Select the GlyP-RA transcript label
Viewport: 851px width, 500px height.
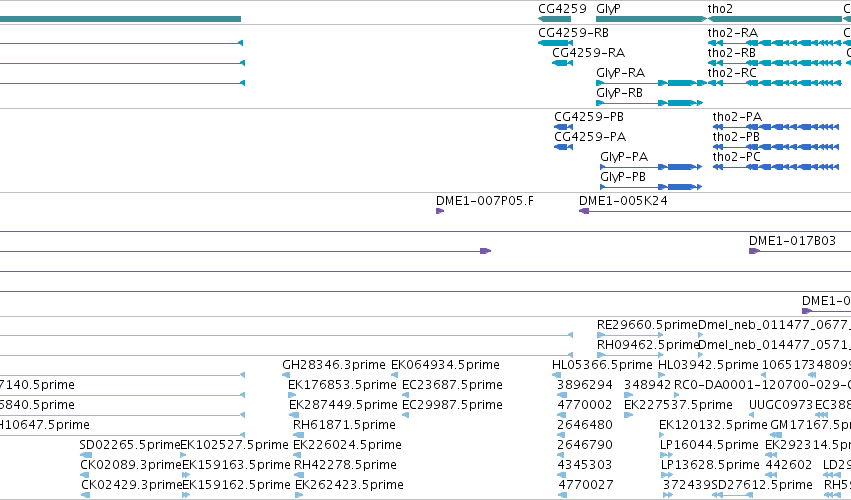click(620, 73)
